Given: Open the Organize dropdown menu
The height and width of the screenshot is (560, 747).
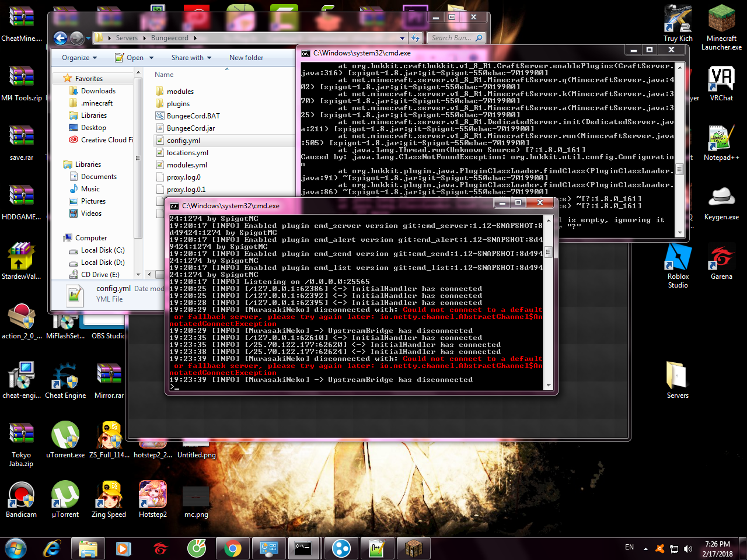Looking at the screenshot, I should (79, 58).
